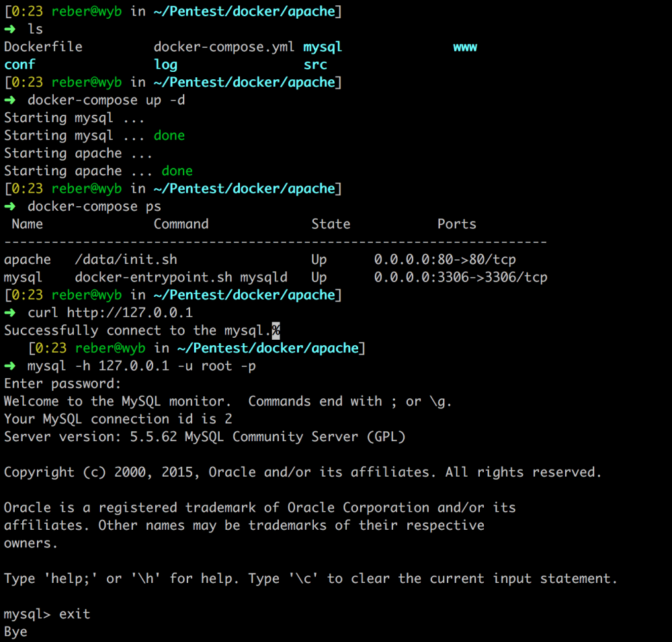Click the 'Bye' output line

tap(16, 632)
